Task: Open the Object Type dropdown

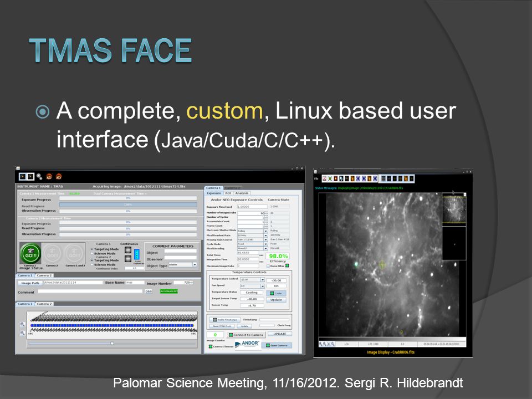Action: (195, 265)
